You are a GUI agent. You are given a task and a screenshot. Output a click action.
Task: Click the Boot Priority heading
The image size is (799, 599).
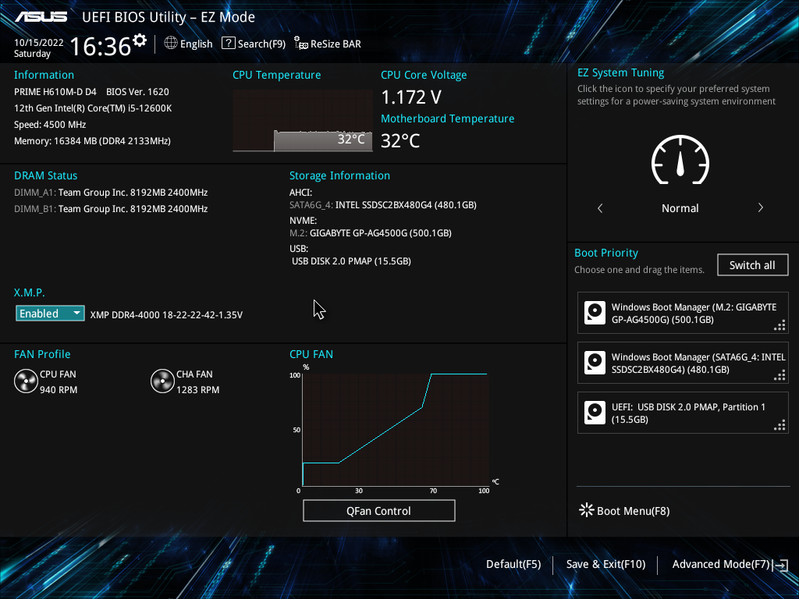606,253
